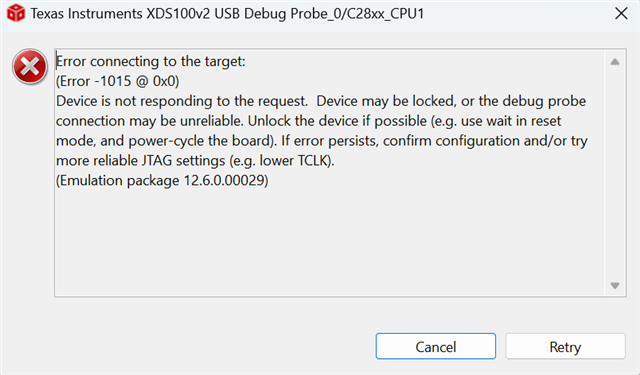Cancel the connection error dialog
640x375 pixels.
(436, 346)
